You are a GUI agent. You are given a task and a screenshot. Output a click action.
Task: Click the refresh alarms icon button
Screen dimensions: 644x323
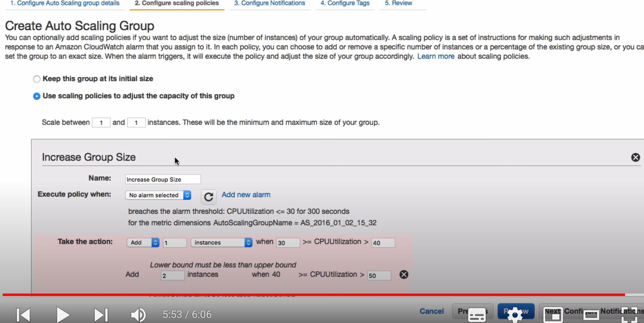click(208, 197)
